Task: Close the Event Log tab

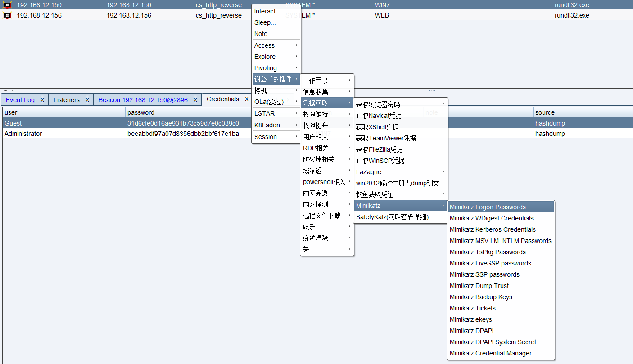Action: [42, 100]
